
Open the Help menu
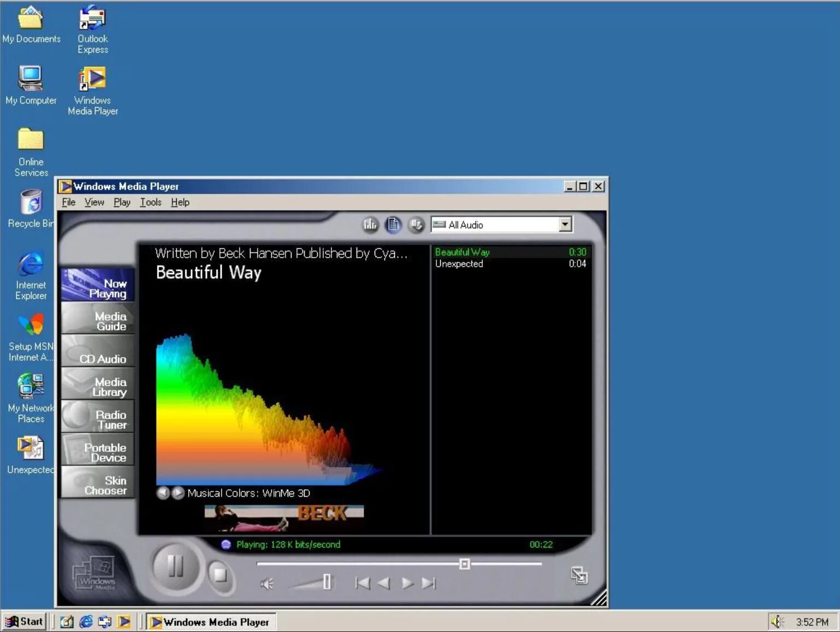point(180,202)
